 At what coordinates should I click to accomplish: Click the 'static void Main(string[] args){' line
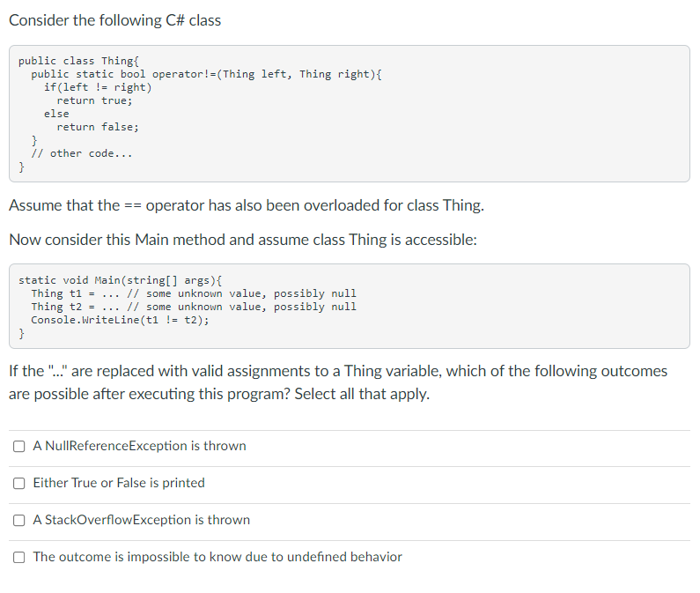(120, 280)
